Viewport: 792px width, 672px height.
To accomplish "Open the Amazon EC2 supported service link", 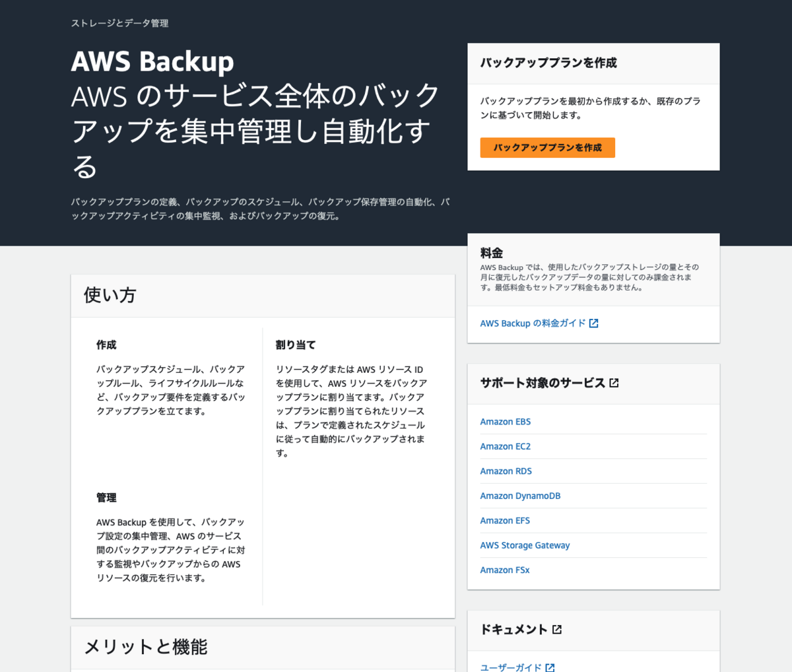I will pos(505,446).
